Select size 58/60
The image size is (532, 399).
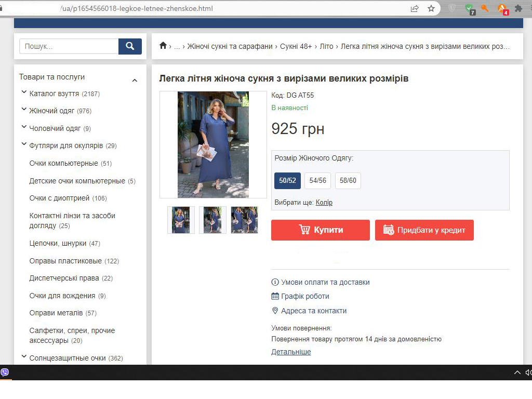[x=348, y=180]
